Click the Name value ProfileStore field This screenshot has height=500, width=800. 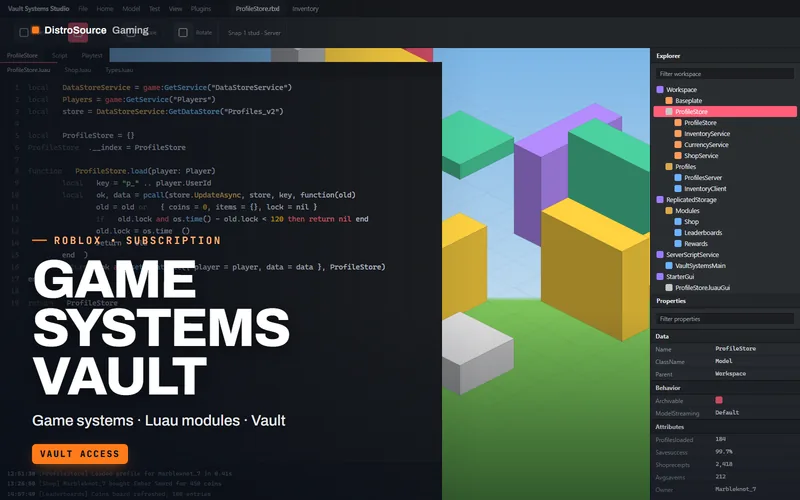(735, 348)
